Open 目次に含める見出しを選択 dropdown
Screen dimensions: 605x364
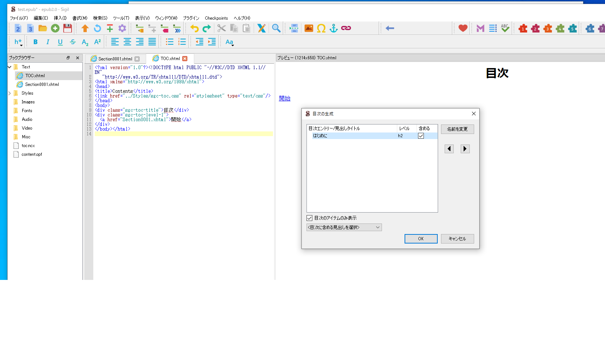(x=344, y=227)
